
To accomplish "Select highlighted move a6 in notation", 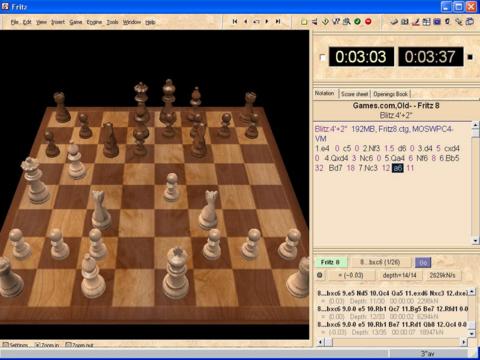I will 398,168.
